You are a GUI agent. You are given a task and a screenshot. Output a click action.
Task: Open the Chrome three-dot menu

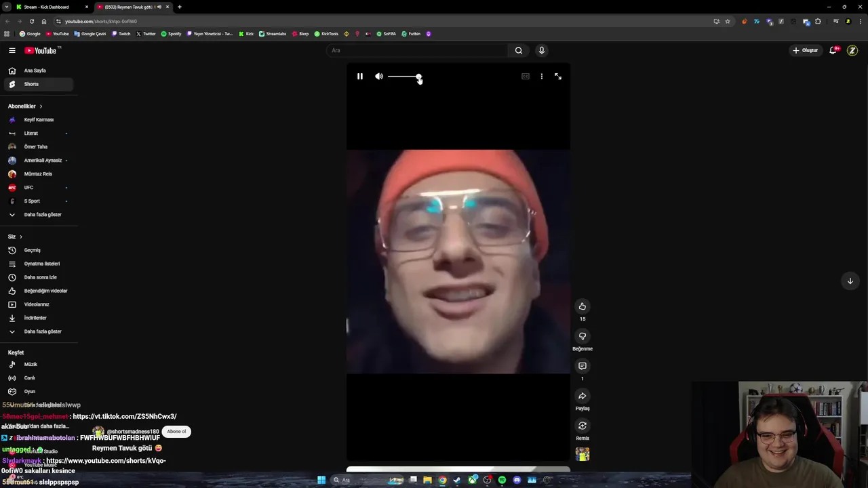tap(860, 21)
